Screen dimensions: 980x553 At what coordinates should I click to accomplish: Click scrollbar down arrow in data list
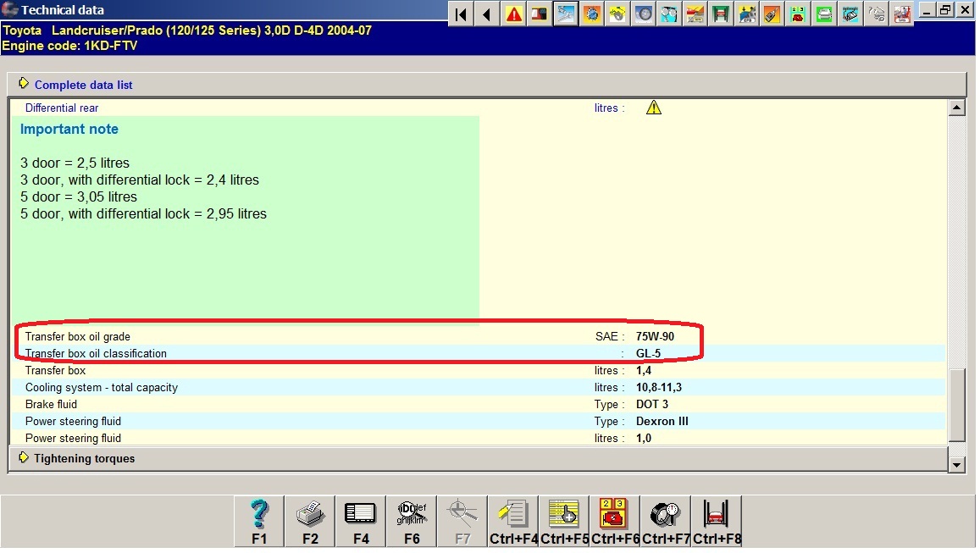(x=956, y=464)
